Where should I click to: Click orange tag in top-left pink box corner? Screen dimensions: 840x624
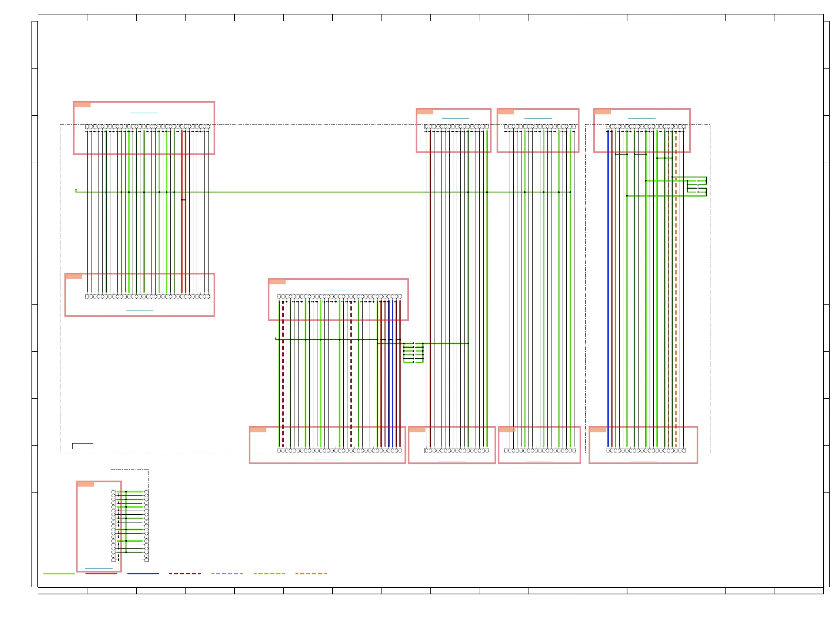(x=82, y=104)
